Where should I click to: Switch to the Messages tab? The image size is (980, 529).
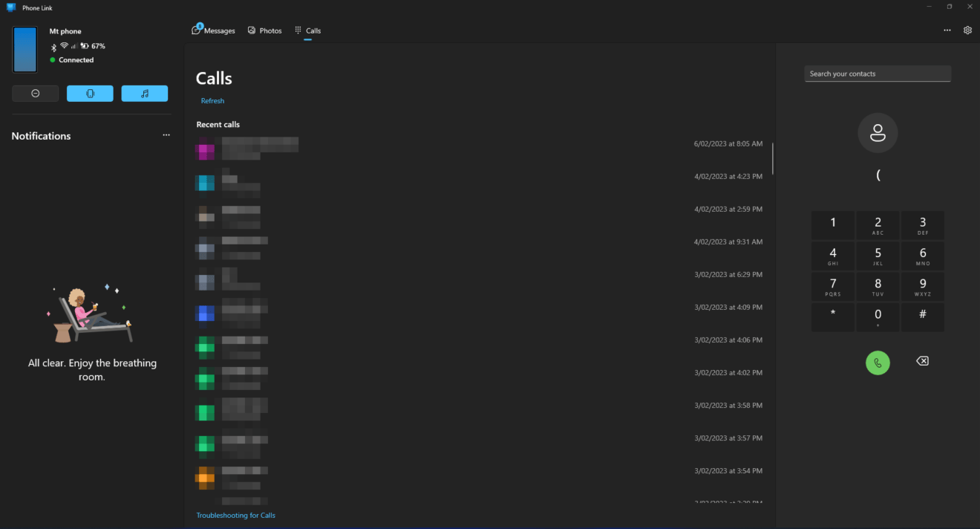click(x=213, y=30)
